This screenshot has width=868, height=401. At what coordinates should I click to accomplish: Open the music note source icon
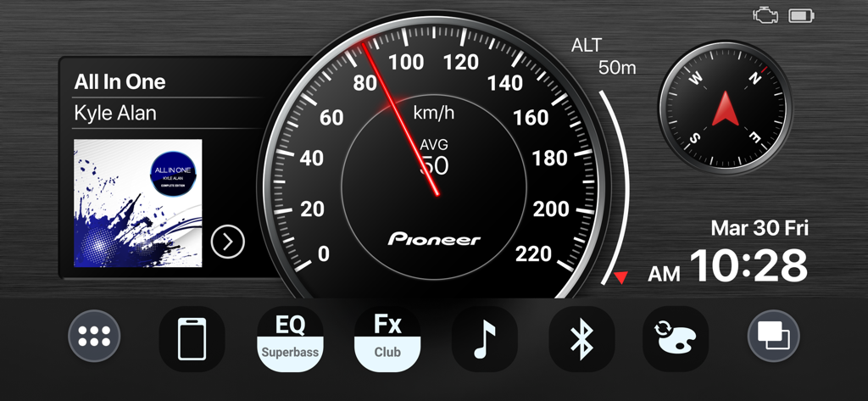coord(485,339)
